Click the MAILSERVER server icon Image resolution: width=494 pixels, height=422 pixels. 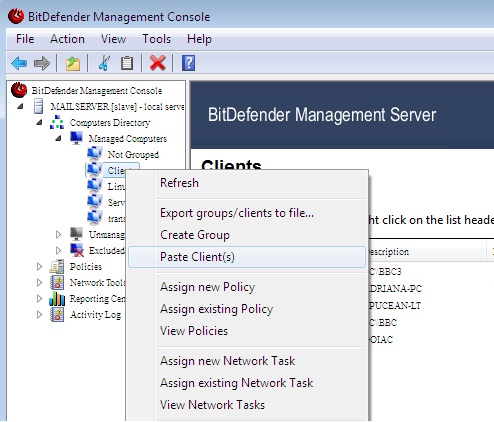point(39,106)
